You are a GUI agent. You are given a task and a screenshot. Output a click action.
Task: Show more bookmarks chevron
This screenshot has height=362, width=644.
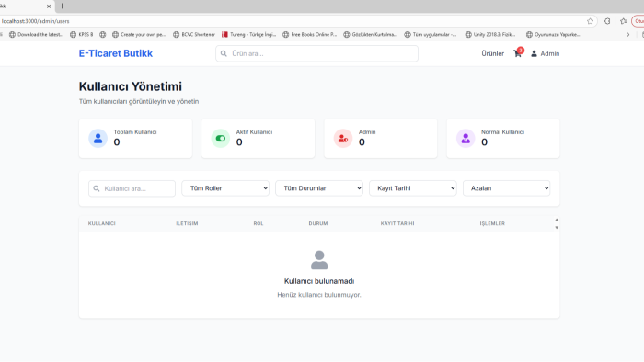pyautogui.click(x=627, y=35)
